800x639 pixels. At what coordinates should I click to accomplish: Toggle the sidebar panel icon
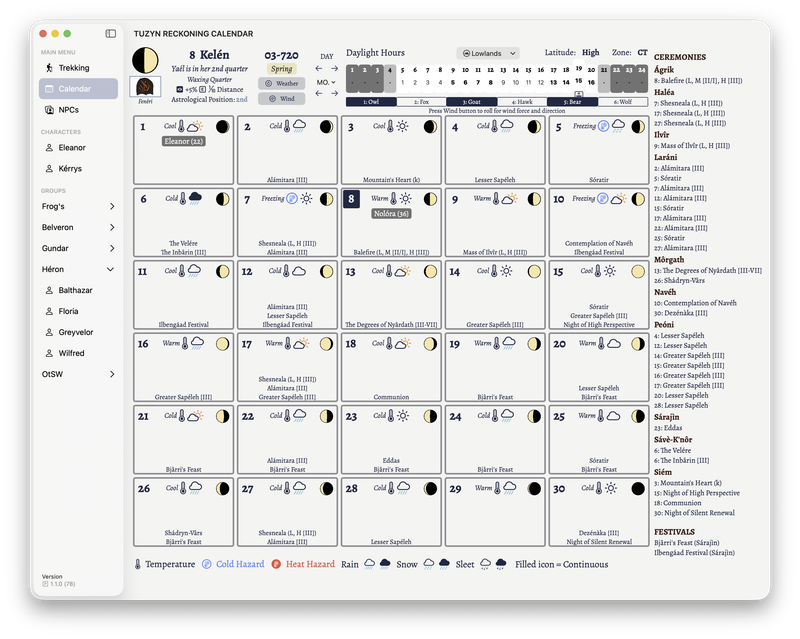tap(111, 34)
